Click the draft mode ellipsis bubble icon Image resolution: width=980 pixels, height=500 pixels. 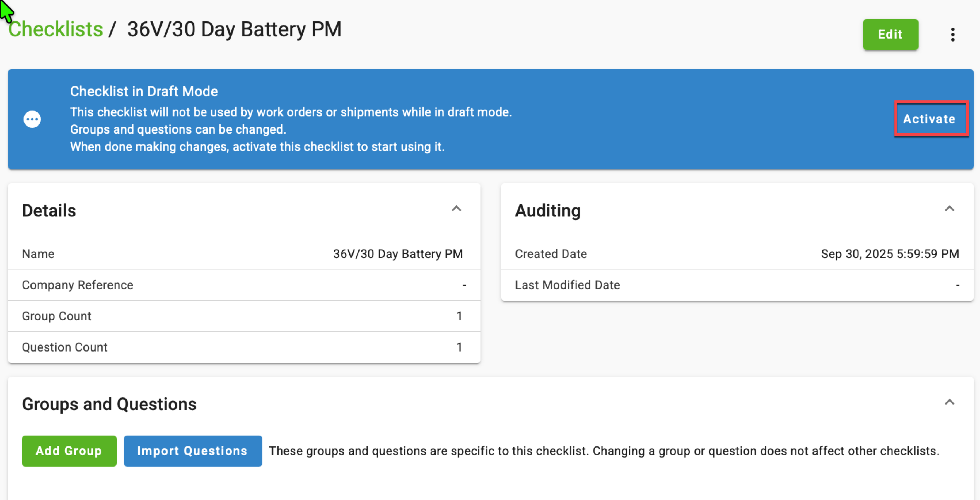[x=32, y=119]
